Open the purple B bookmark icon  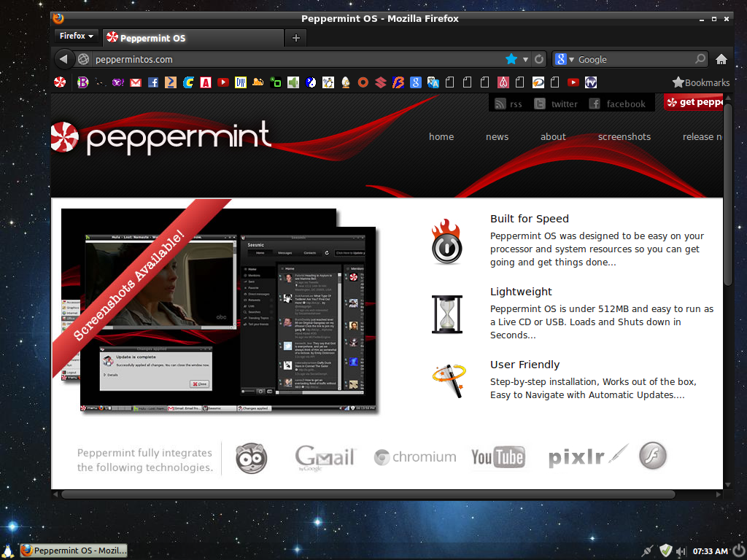tap(83, 82)
